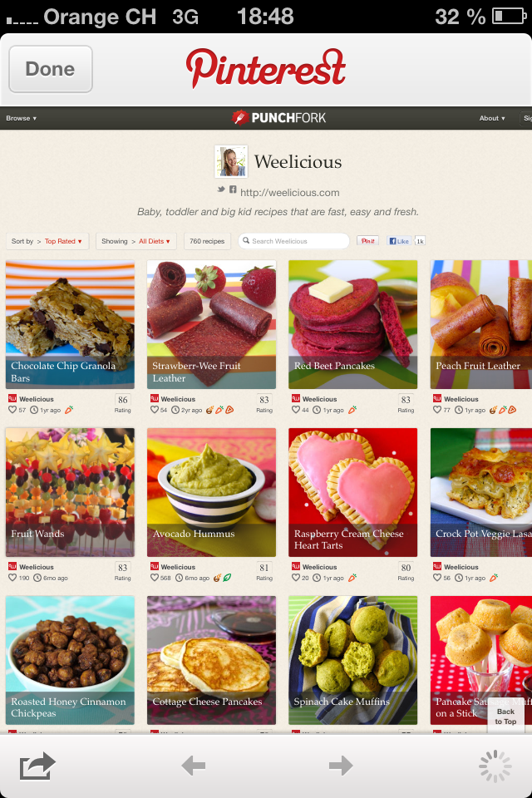Open the Red Beet Pancakes recipe thumbnail
532x798 pixels.
[352, 324]
